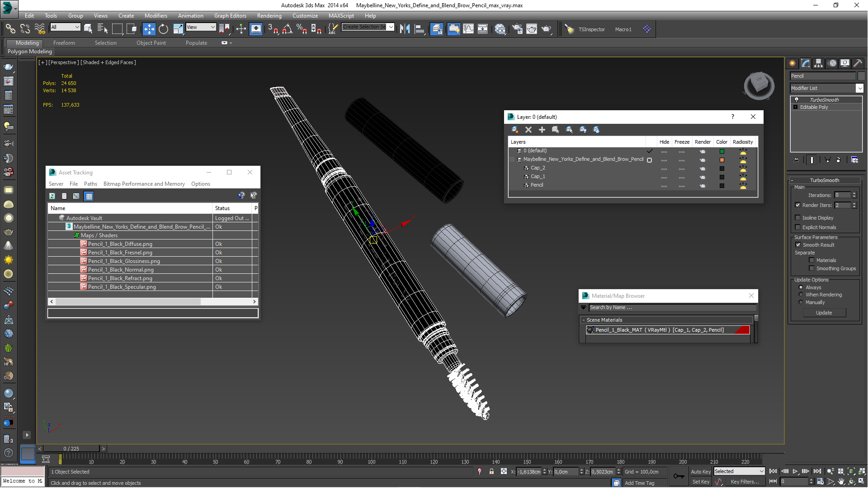Toggle the 3D Snaps icon
Image resolution: width=868 pixels, height=488 pixels.
273,29
